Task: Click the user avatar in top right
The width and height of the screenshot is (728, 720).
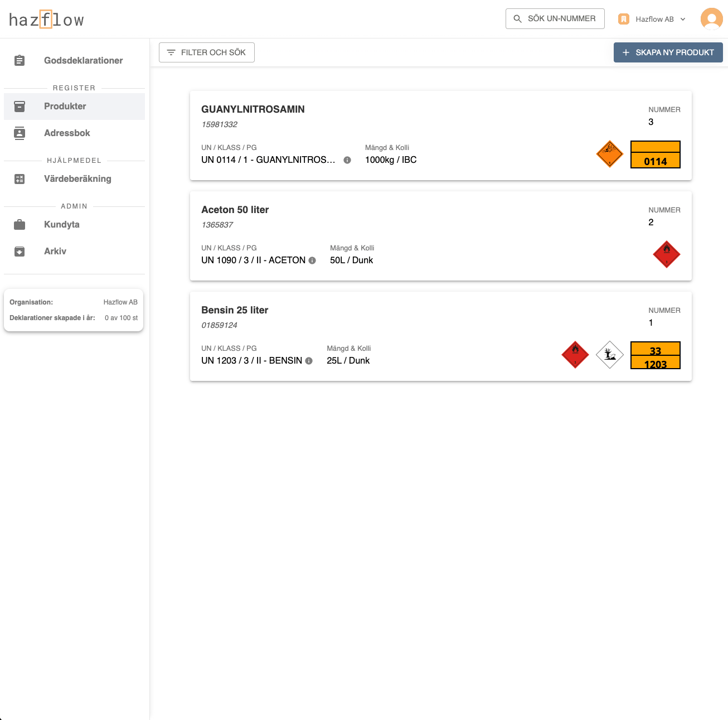Action: click(x=711, y=19)
